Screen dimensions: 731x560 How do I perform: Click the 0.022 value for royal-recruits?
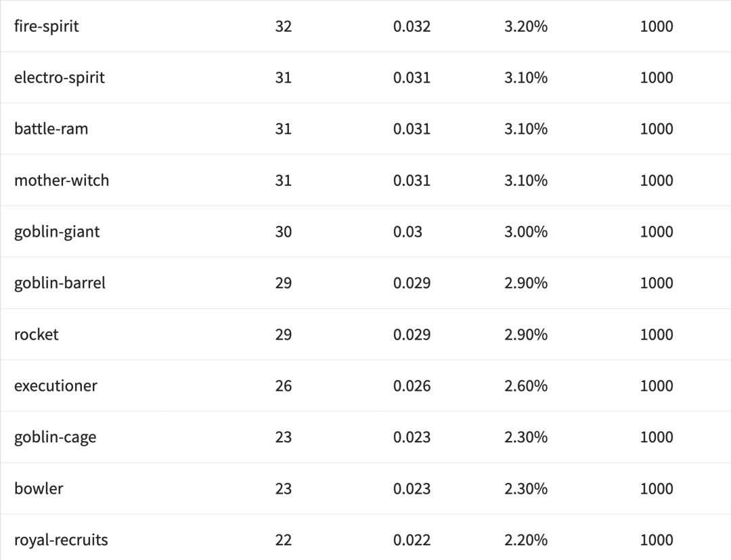coord(412,540)
